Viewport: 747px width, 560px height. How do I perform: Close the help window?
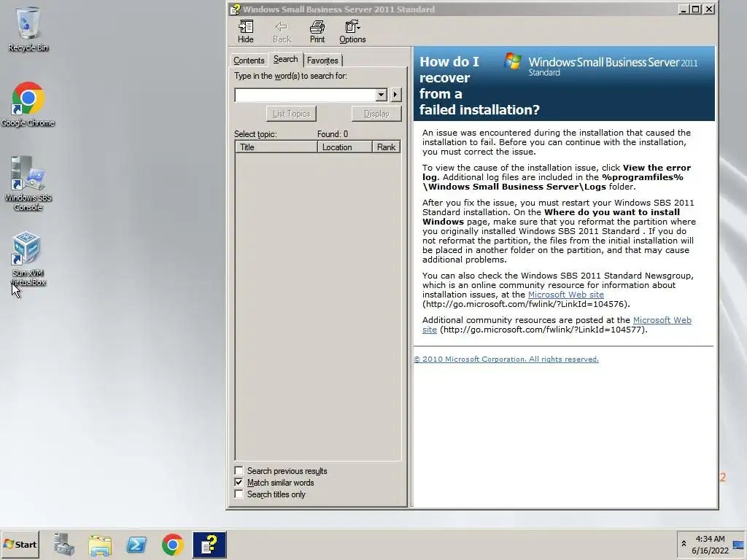(709, 9)
